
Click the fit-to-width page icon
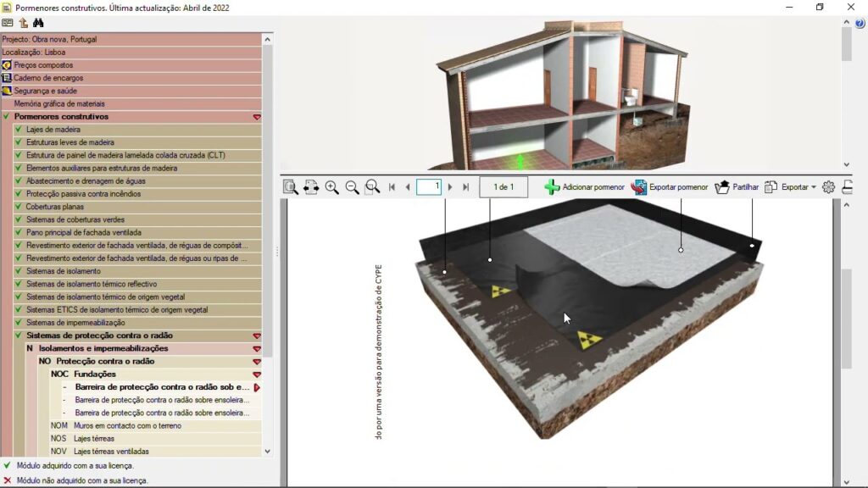click(311, 187)
